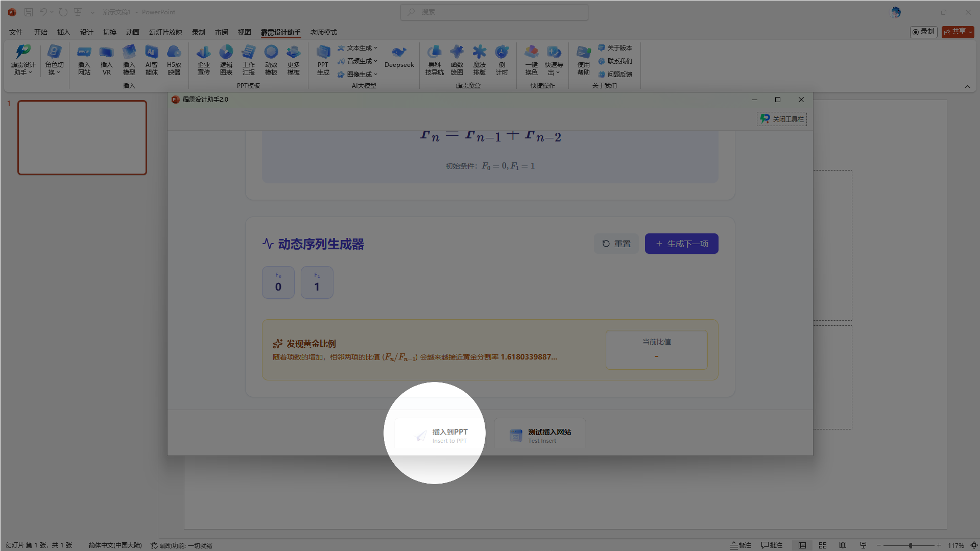The height and width of the screenshot is (551, 980).
Task: Open the Customize Quick Access Toolbar dropdown
Action: coord(92,12)
